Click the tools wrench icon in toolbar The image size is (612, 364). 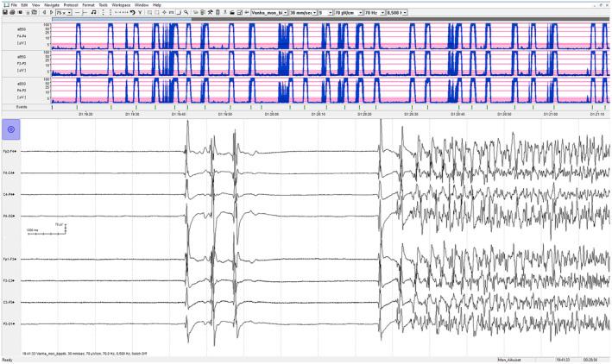pyautogui.click(x=210, y=14)
